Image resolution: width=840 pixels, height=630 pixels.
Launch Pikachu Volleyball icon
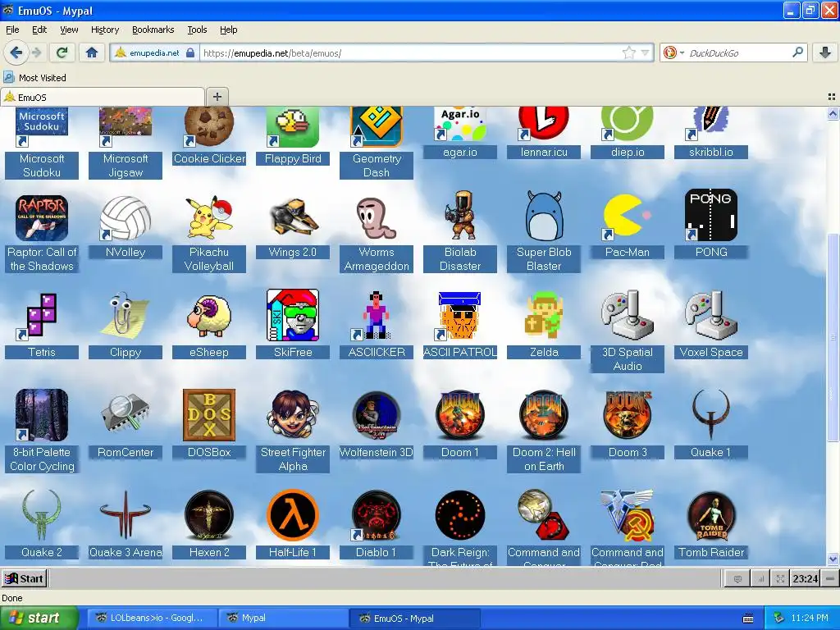click(209, 217)
